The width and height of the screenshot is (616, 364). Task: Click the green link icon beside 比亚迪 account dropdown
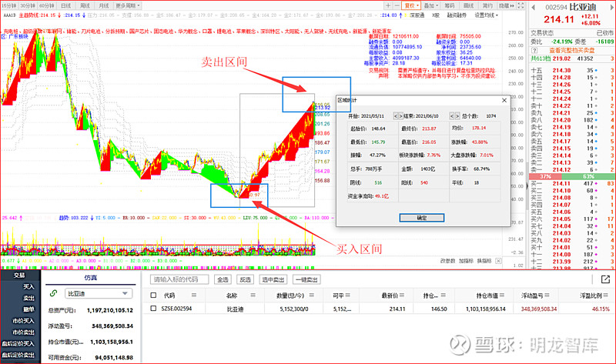click(x=53, y=293)
